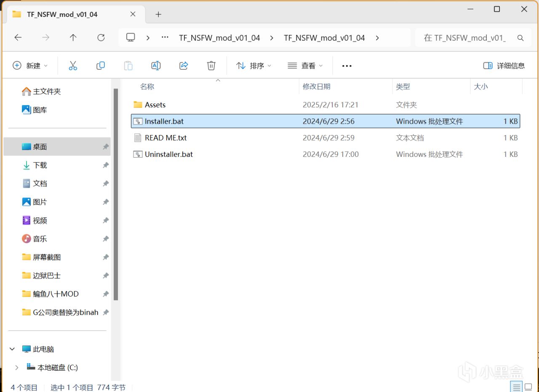This screenshot has width=539, height=392.
Task: Close the TF_NSFW_mod_v01_04 tab
Action: 133,14
